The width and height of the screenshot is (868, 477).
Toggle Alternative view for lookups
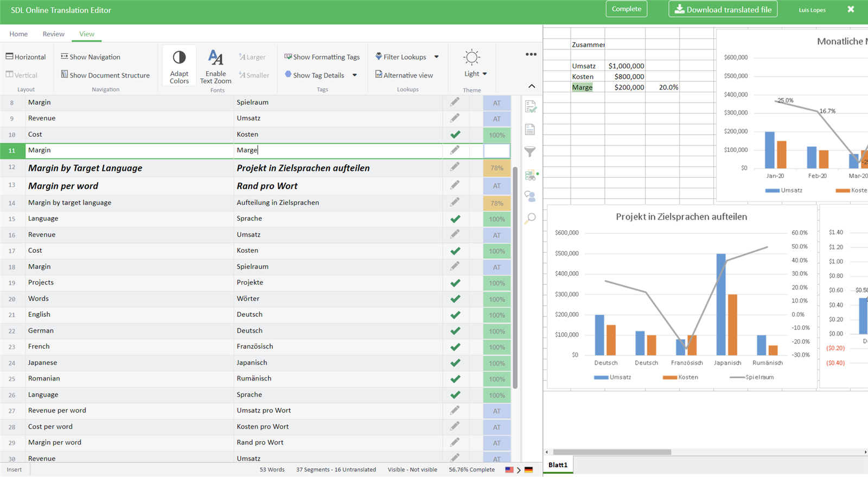click(x=404, y=75)
